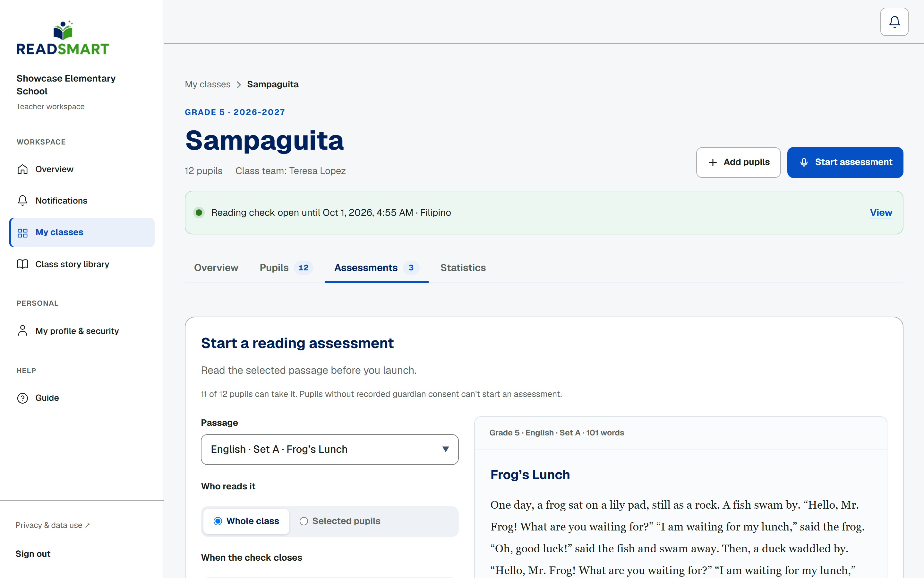Click the green status dot in banner
924x578 pixels.
point(199,213)
